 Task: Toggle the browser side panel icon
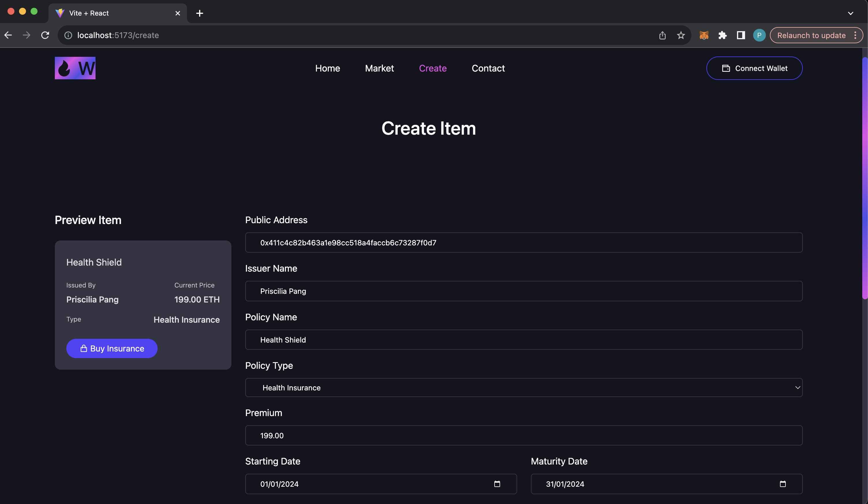(x=740, y=35)
